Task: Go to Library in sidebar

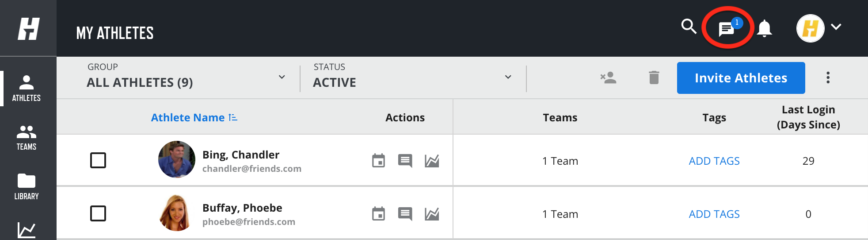Action: coord(27,187)
